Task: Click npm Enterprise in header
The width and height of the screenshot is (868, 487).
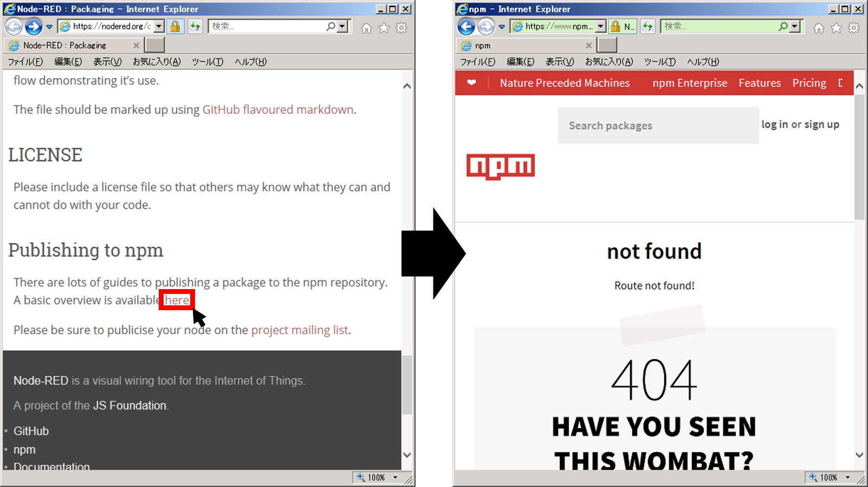Action: [690, 83]
